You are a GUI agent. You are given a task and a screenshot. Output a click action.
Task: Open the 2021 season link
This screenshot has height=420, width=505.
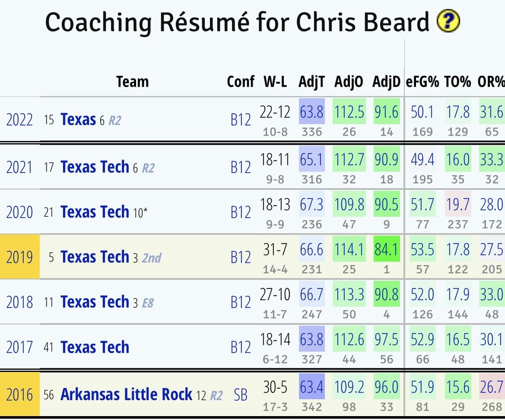[20, 167]
